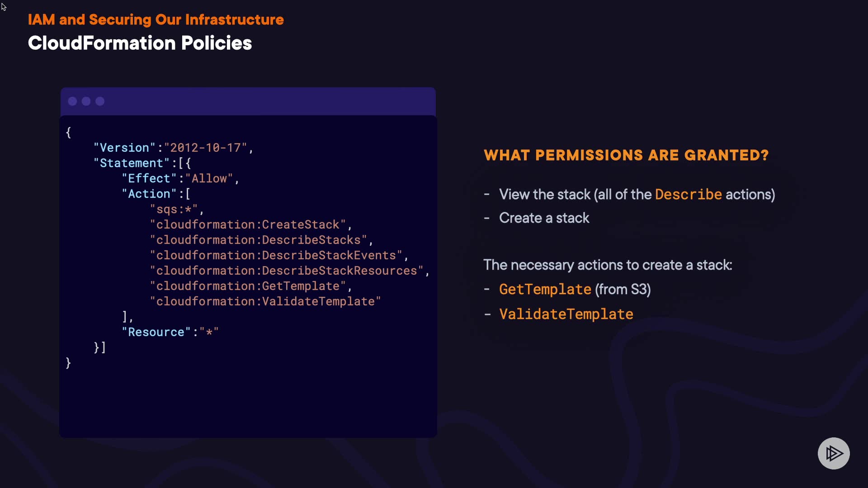The image size is (868, 488).
Task: Click the "WHAT PERMISSIONS ARE GRANTED?" heading
Action: tap(626, 155)
